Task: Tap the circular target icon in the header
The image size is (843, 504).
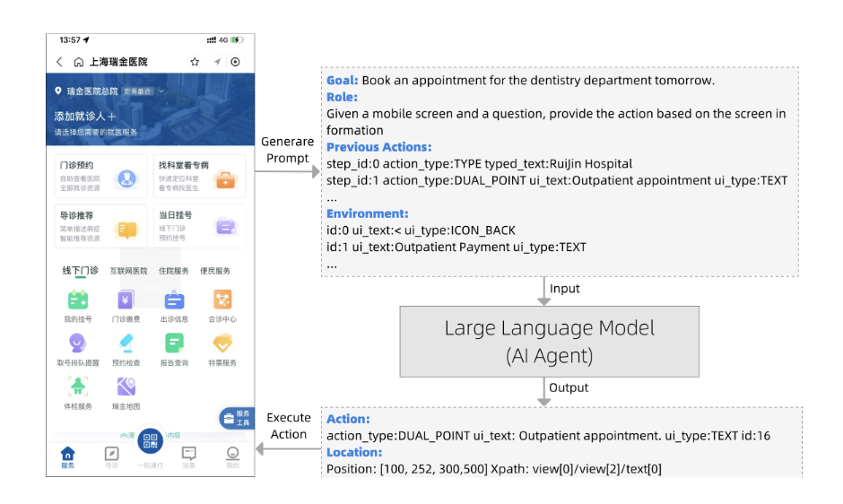Action: coord(236,62)
